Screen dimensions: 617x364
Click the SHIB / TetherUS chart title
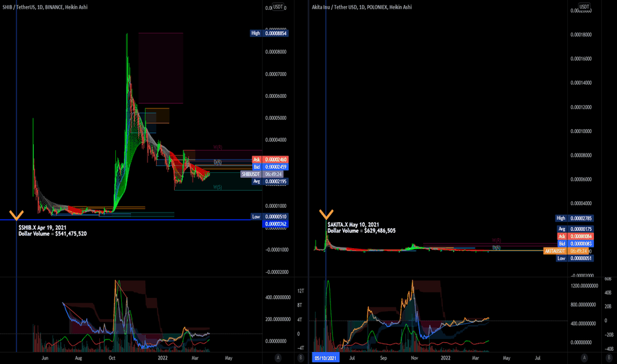click(45, 7)
